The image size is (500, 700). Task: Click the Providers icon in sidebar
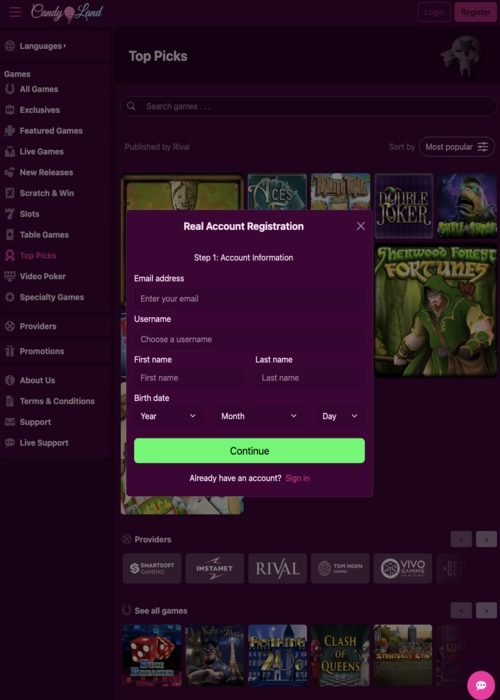10,326
